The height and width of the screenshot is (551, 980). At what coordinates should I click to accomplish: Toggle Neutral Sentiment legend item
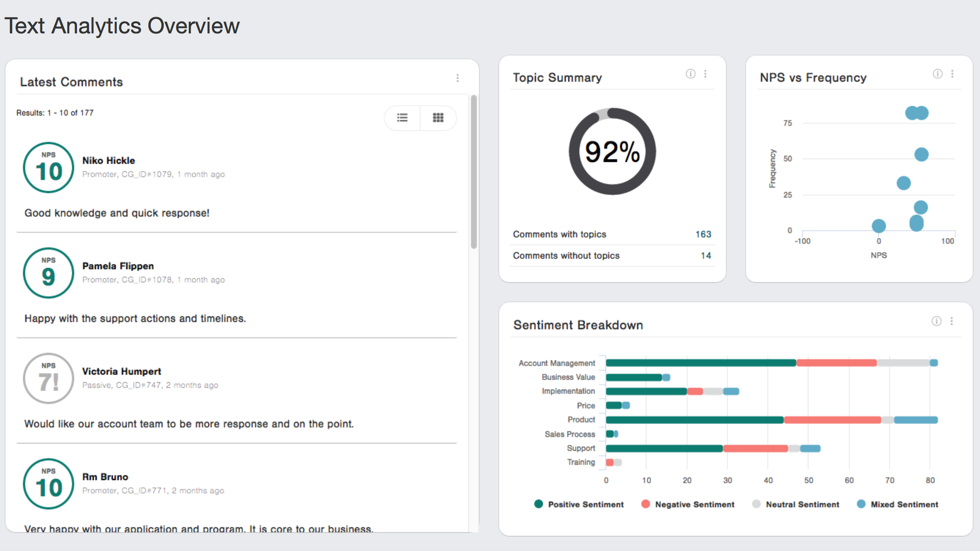click(x=795, y=504)
